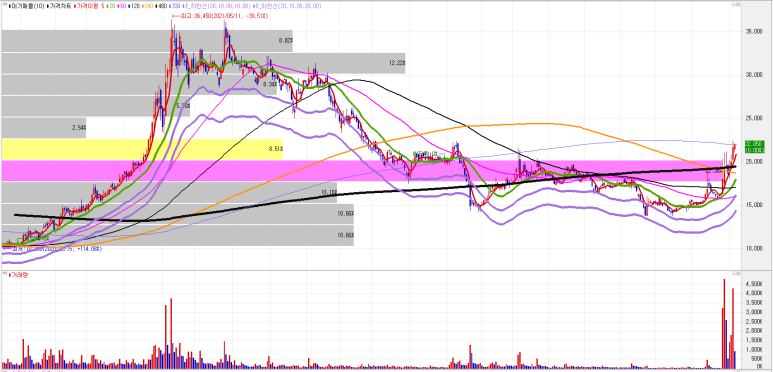773x372 pixels.
Task: Select the blue 330 moving average legend
Action: tap(176, 6)
